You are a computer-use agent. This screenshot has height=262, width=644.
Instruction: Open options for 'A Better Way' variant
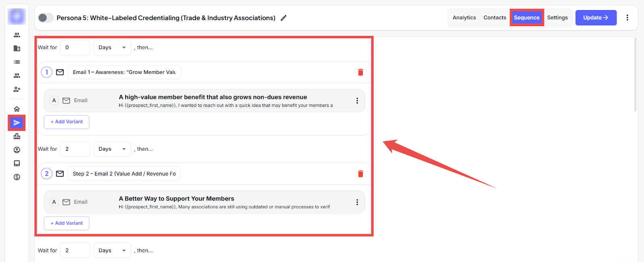click(357, 202)
